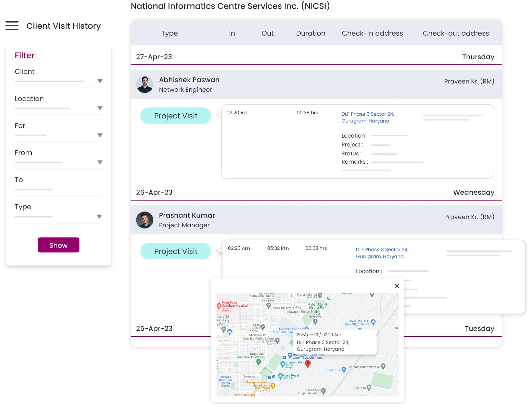The image size is (532, 409).
Task: Click the red location pin on map
Action: 308,364
